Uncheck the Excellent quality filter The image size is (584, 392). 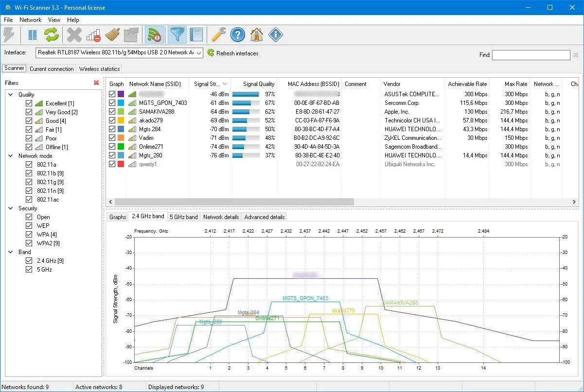pyautogui.click(x=29, y=103)
